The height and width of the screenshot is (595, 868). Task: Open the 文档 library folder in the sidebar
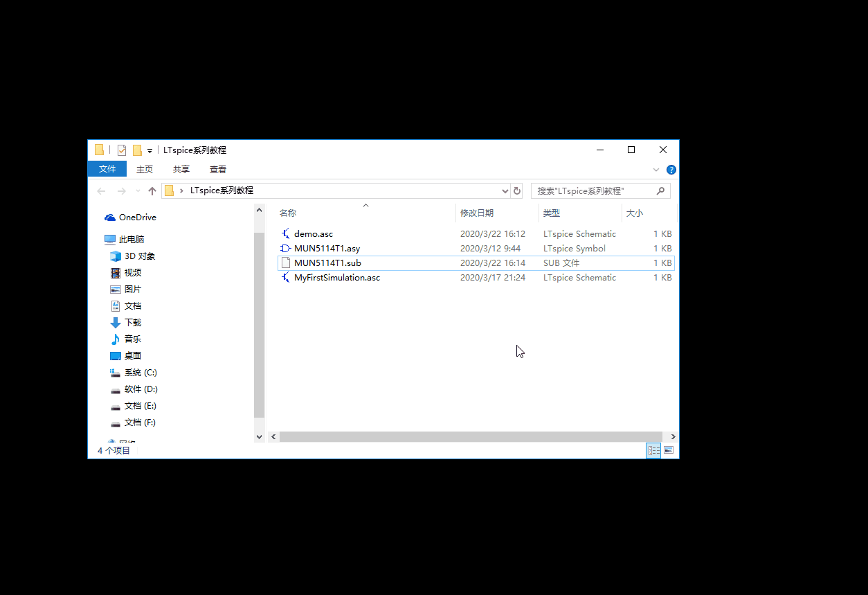coord(126,306)
